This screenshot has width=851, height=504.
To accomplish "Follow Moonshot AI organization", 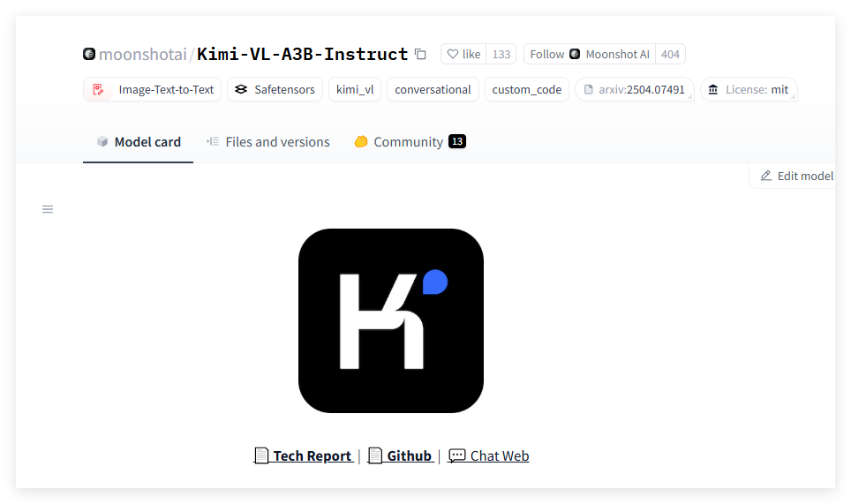I will (589, 54).
